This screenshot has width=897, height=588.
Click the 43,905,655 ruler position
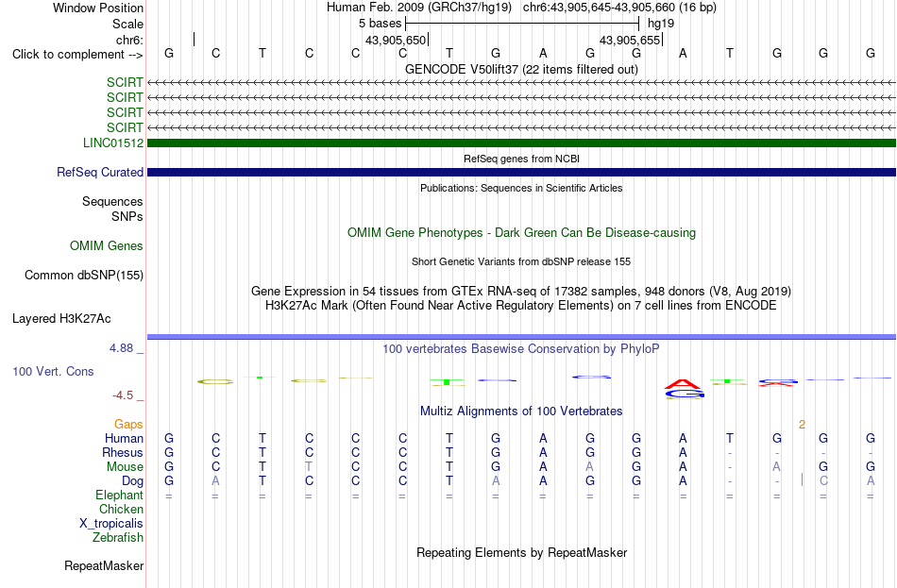point(630,40)
